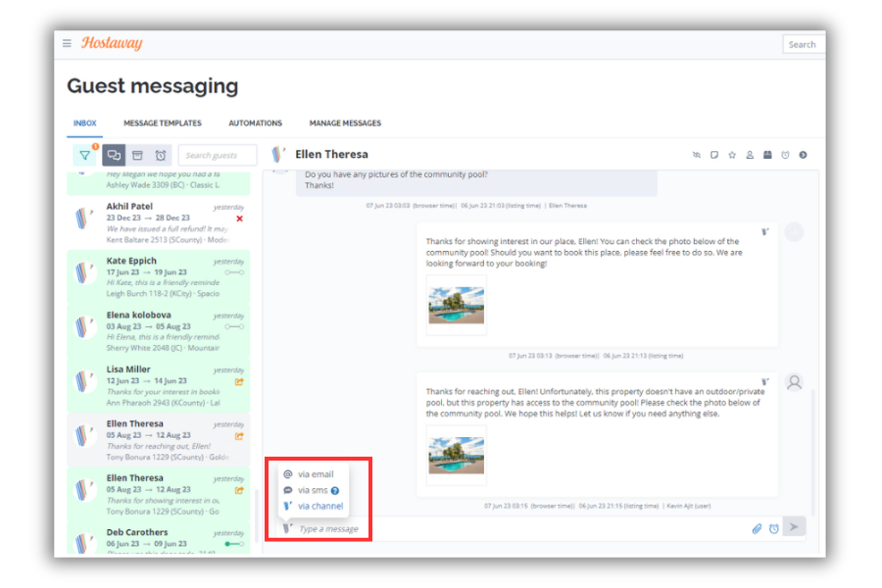Open the AUTOMATIONS tab
Image resolution: width=882 pixels, height=588 pixels.
tap(255, 122)
